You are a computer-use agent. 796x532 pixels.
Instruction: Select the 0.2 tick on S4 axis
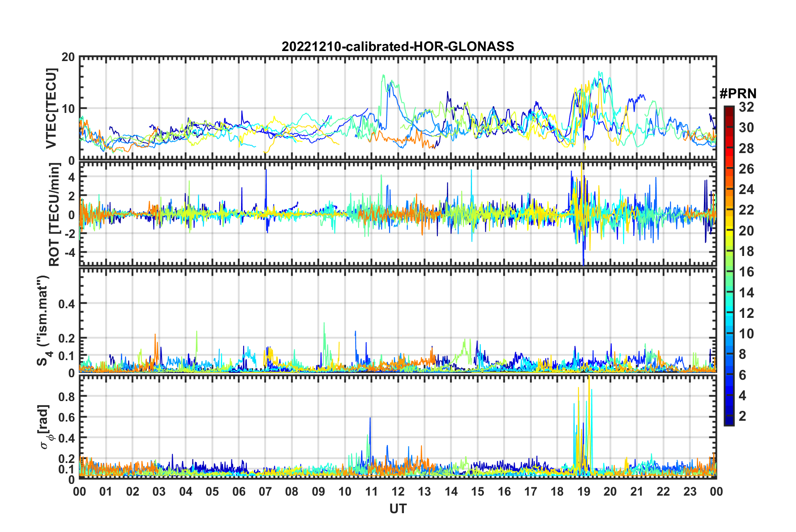point(67,338)
